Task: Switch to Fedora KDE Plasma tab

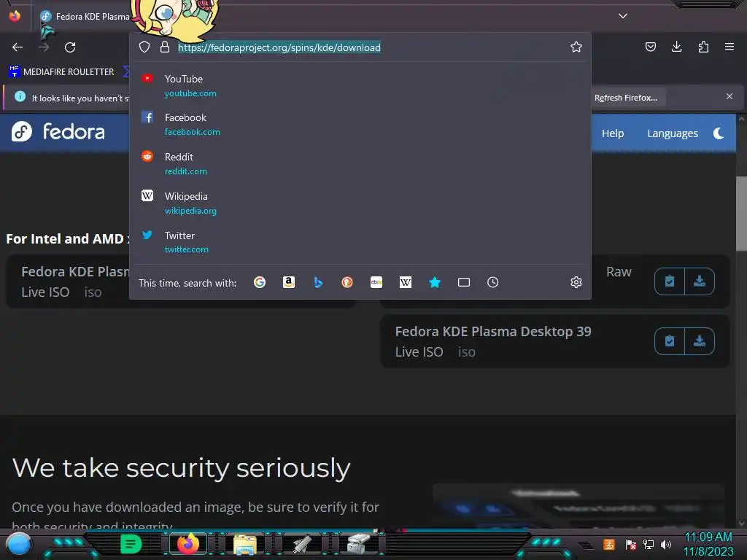Action: pyautogui.click(x=85, y=16)
